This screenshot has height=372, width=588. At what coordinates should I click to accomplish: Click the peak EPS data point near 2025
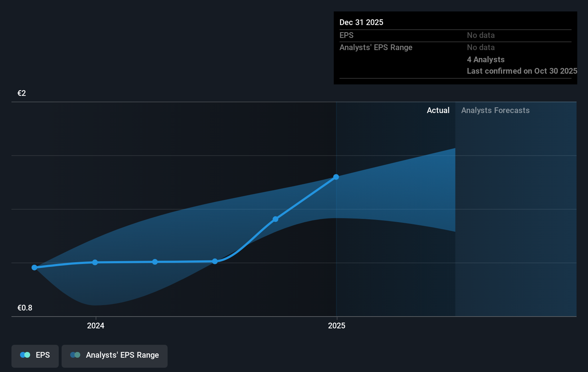(x=336, y=177)
